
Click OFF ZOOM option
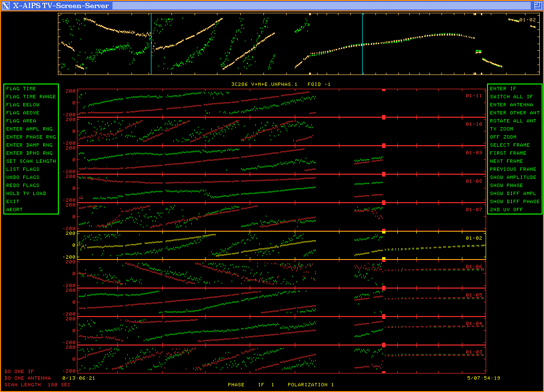click(503, 137)
